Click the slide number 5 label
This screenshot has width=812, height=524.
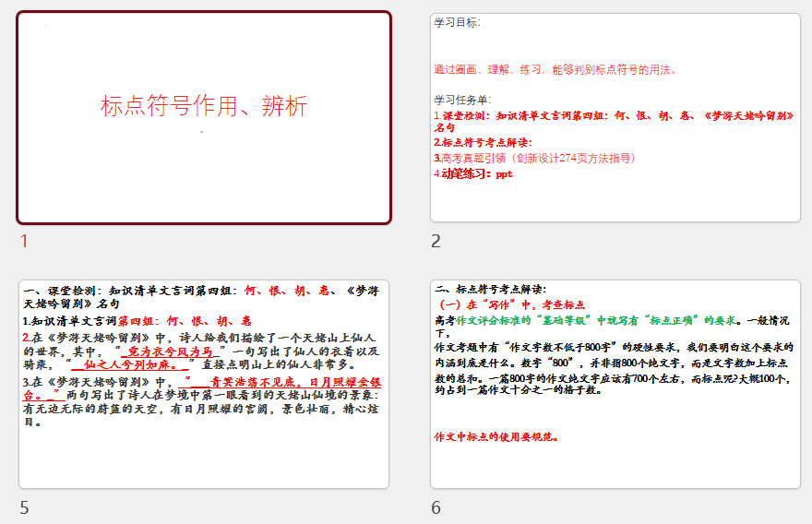coord(24,507)
